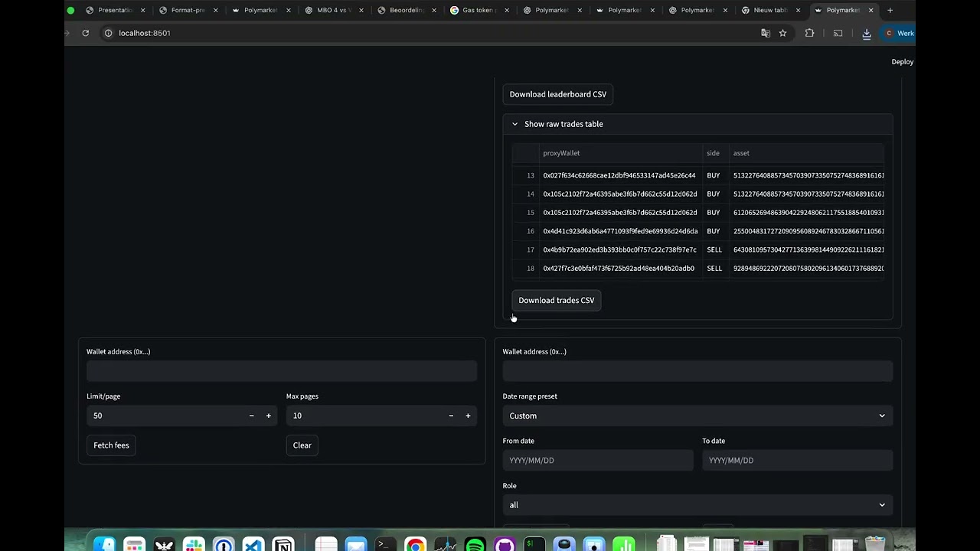Click the side column header

point(716,153)
